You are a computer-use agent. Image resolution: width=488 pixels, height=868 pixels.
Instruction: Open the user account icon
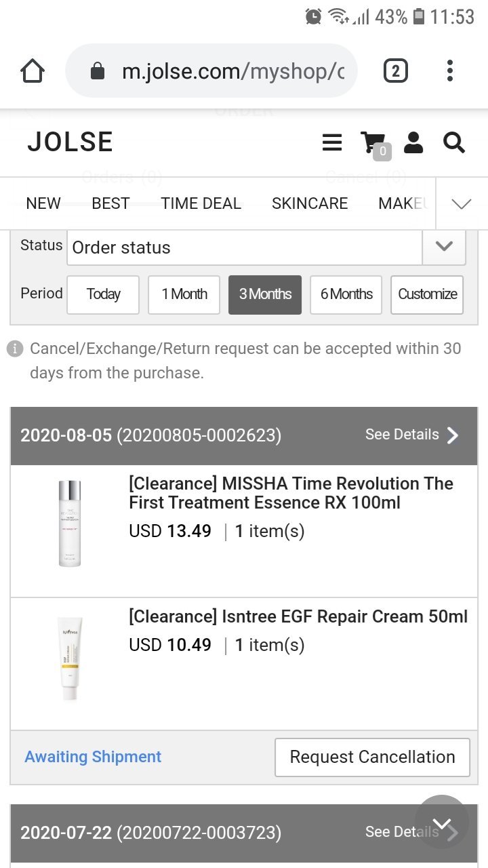point(413,142)
